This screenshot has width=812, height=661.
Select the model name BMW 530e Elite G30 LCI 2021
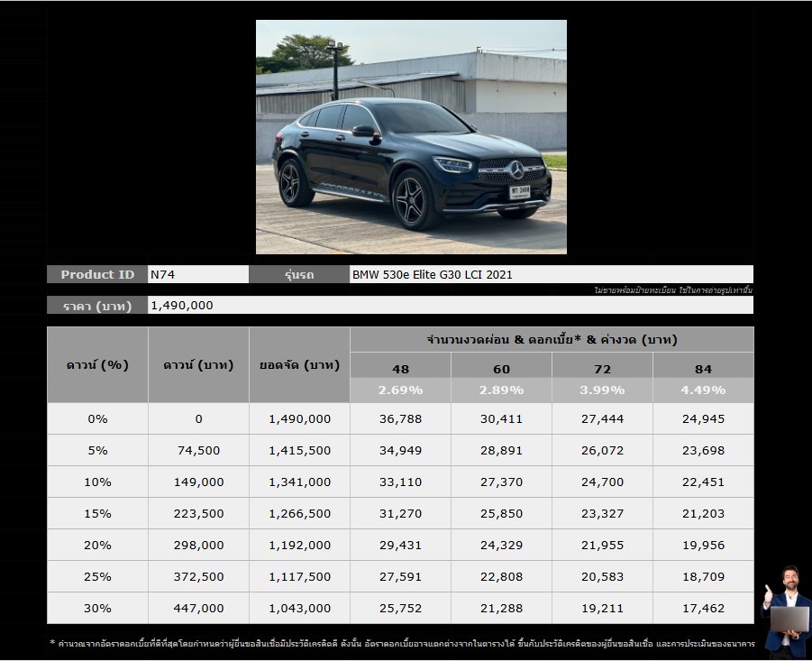pos(552,274)
